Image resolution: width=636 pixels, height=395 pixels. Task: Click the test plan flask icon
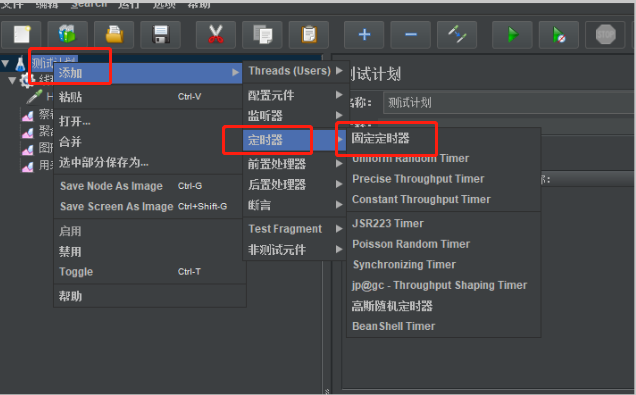(x=20, y=64)
